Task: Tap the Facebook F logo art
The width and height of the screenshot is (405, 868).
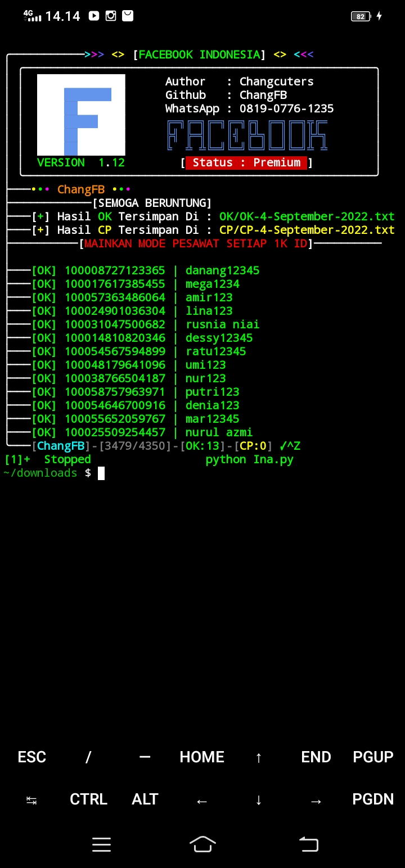Action: 81,115
